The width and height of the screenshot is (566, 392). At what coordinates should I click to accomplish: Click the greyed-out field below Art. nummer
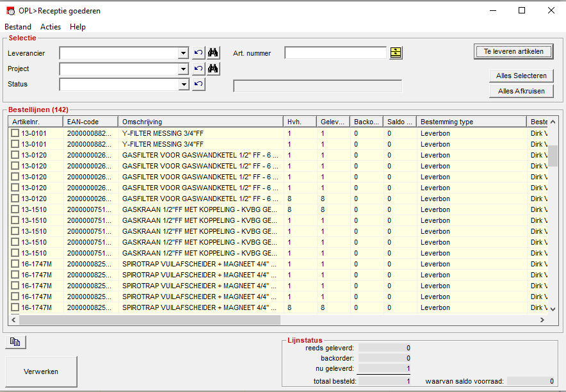[318, 86]
